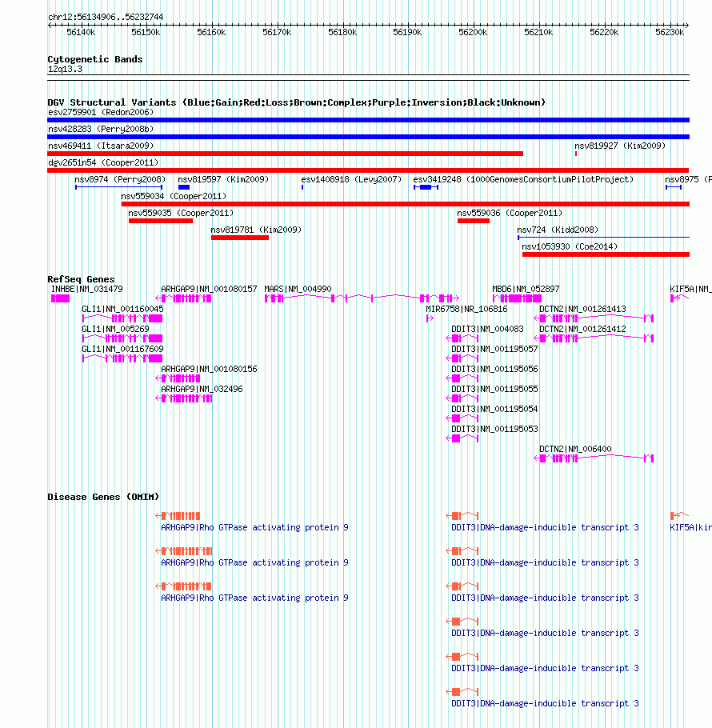Open the nsv819597 (Kim2009) gain variant
The width and height of the screenshot is (712, 728).
pyautogui.click(x=184, y=187)
